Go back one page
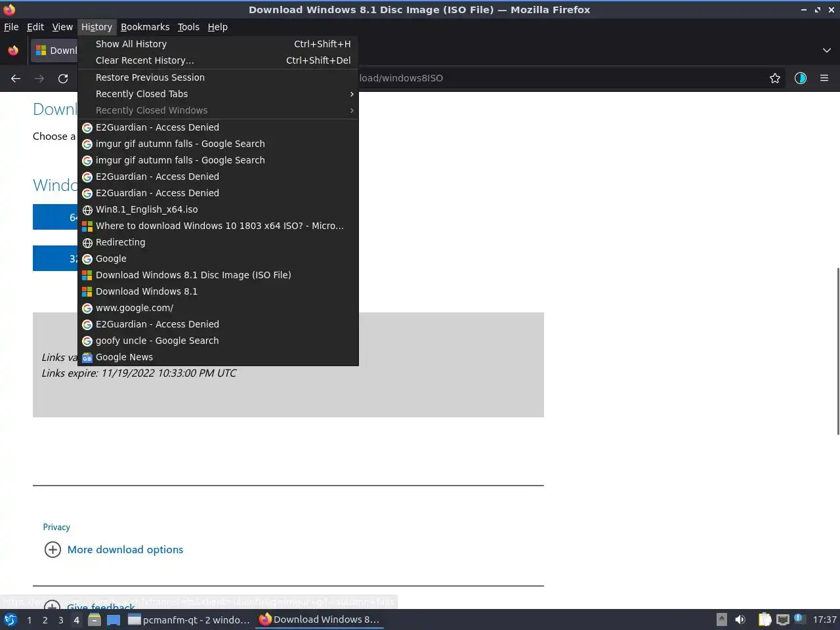 [16, 78]
